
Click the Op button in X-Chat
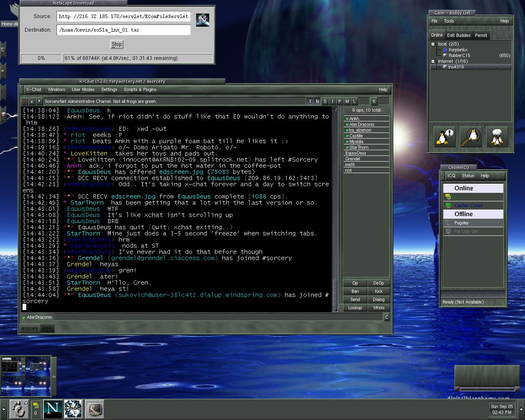click(355, 283)
